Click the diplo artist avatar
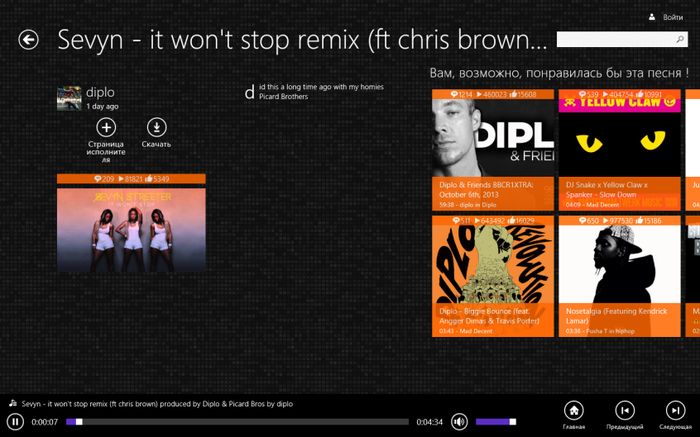Image resolution: width=700 pixels, height=437 pixels. tap(69, 97)
